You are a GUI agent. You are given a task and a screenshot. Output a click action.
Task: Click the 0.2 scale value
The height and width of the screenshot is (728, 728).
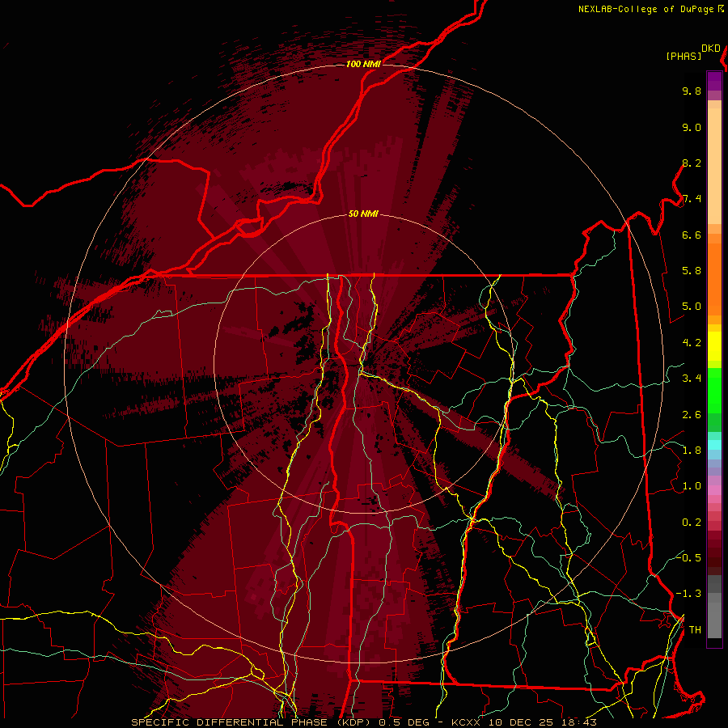coord(692,523)
